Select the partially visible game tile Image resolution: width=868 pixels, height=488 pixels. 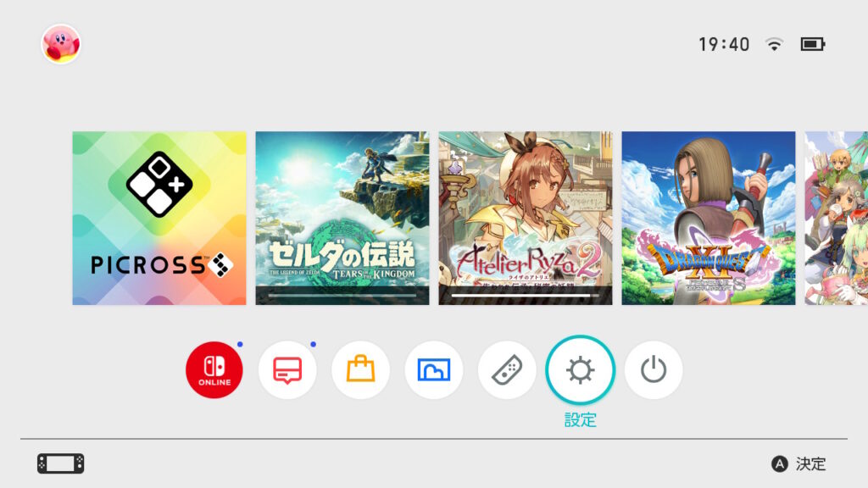click(x=837, y=218)
